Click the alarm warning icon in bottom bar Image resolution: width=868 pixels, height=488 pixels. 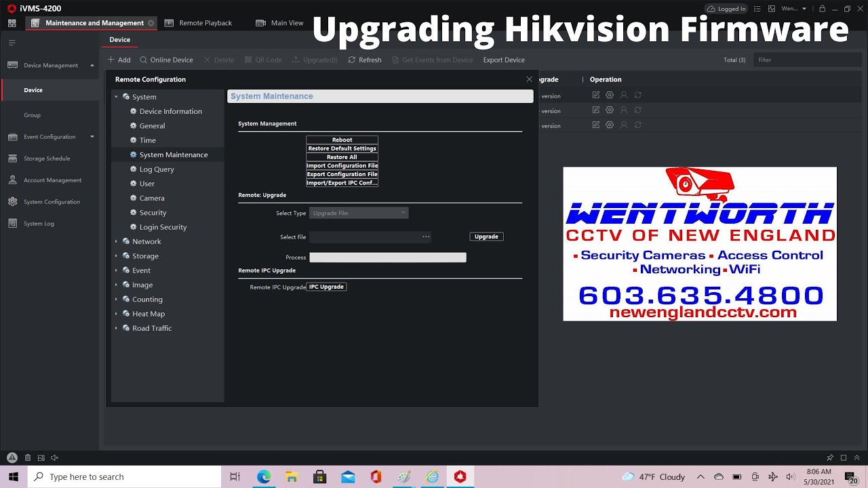pos(12,457)
